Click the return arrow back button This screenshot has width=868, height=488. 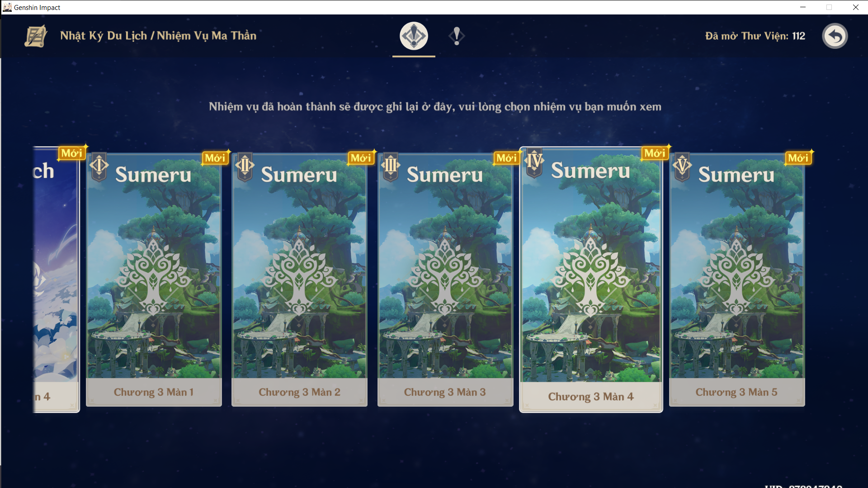pyautogui.click(x=835, y=36)
